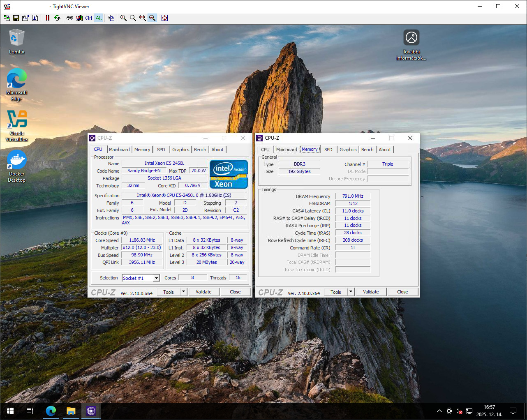Open SPD tab in right CPU-Z window
This screenshot has height=420, width=527.
[x=328, y=150]
